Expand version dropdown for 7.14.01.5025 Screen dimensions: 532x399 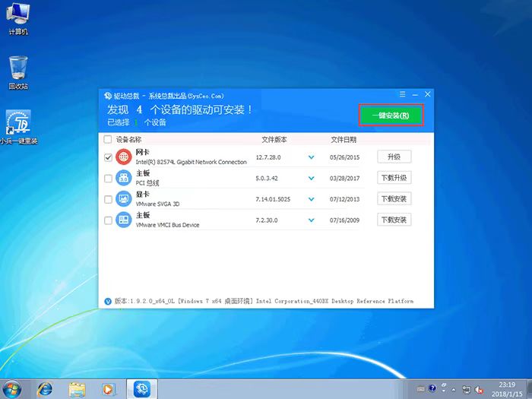point(311,199)
